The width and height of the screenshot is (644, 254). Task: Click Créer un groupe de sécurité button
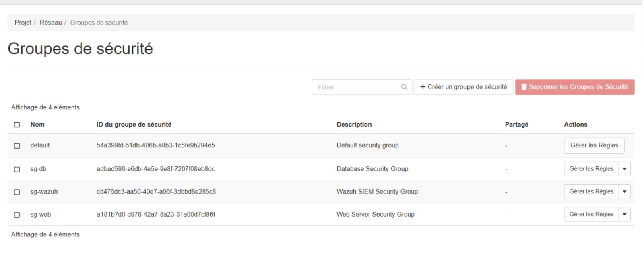click(x=463, y=87)
